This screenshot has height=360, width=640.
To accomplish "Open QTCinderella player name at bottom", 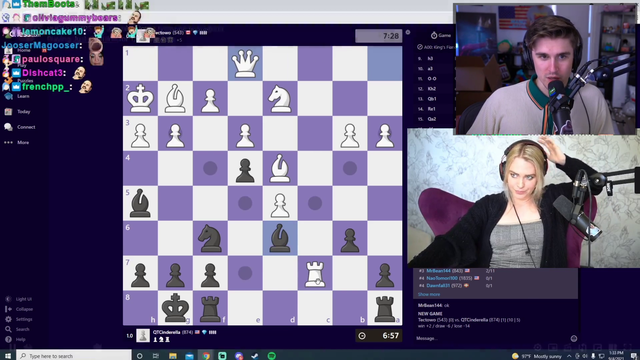I will coord(166,332).
